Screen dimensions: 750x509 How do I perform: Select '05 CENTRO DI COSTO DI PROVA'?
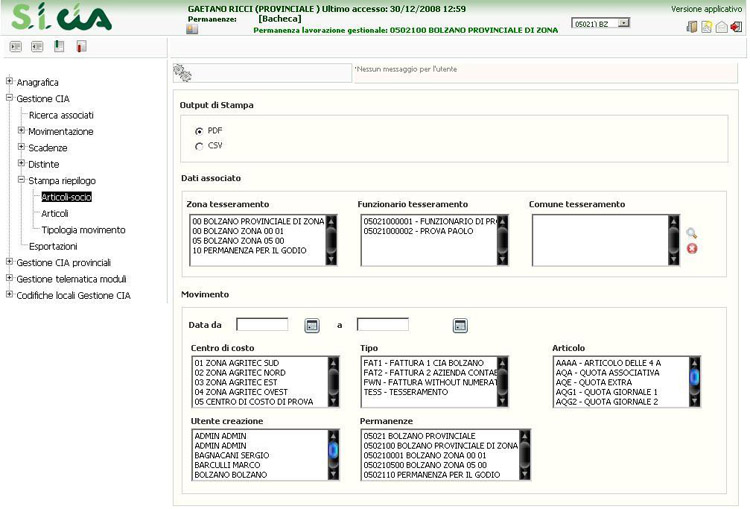pyautogui.click(x=254, y=402)
